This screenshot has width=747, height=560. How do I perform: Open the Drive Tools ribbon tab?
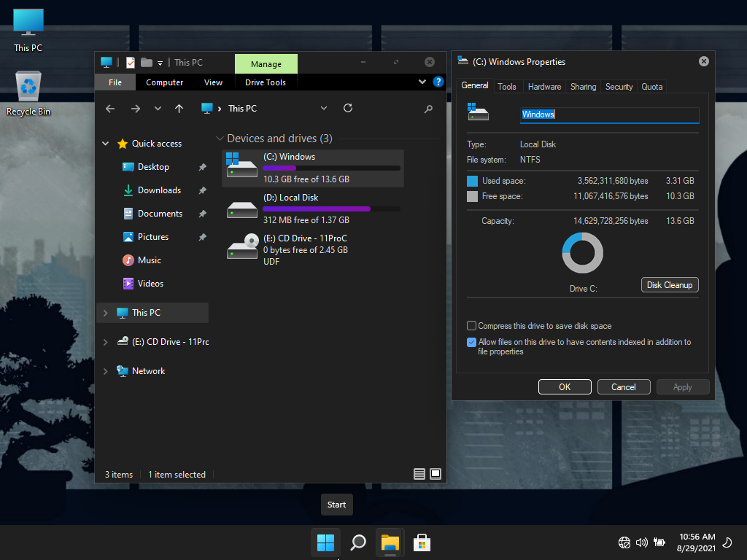coord(266,82)
